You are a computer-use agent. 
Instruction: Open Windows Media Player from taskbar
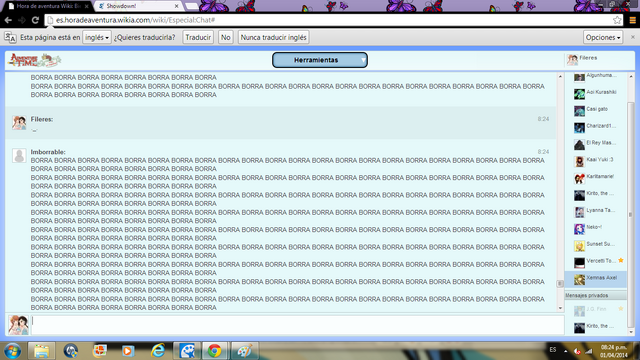click(128, 351)
